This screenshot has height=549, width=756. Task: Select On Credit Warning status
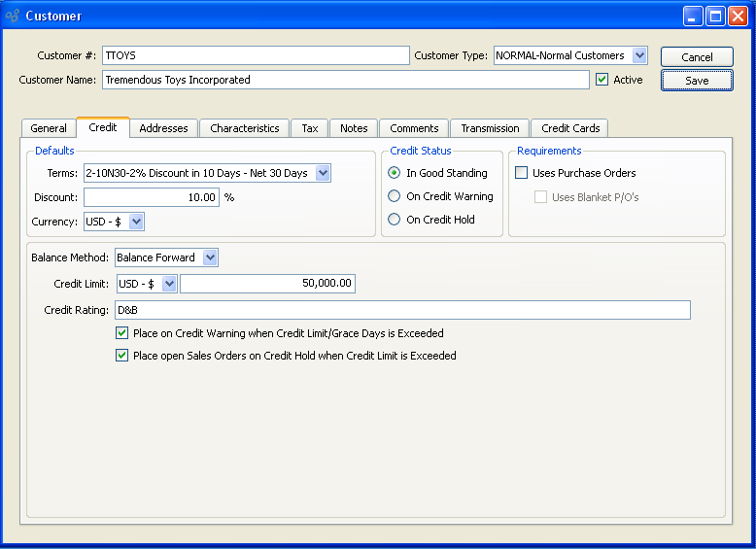(x=395, y=196)
